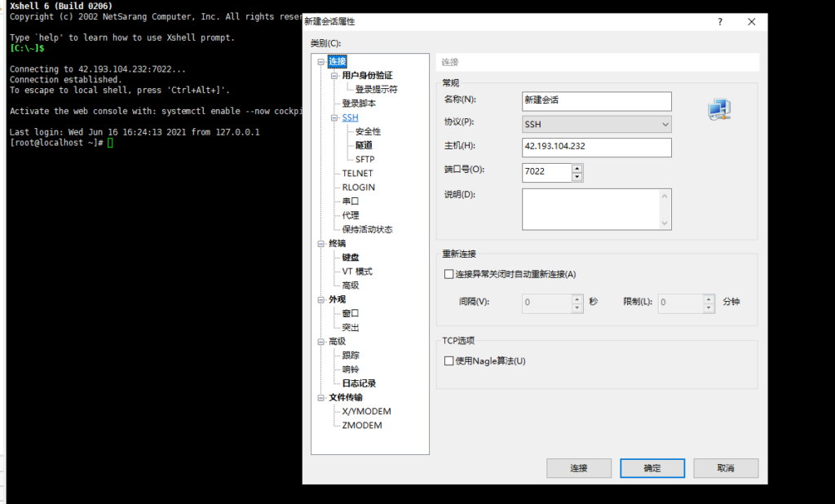Enable 连接异常关闭时自动重新连接 checkbox
835x504 pixels.
(448, 274)
